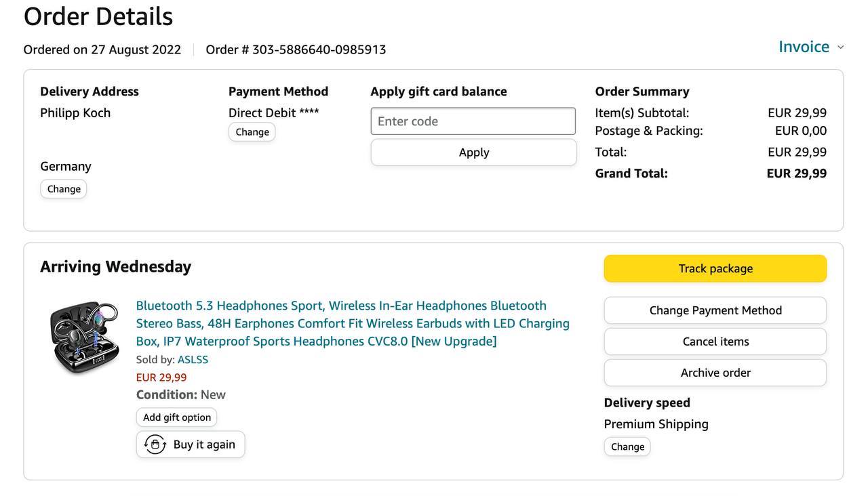Click the red EUR 29,99 item price
The height and width of the screenshot is (496, 868).
tap(161, 377)
